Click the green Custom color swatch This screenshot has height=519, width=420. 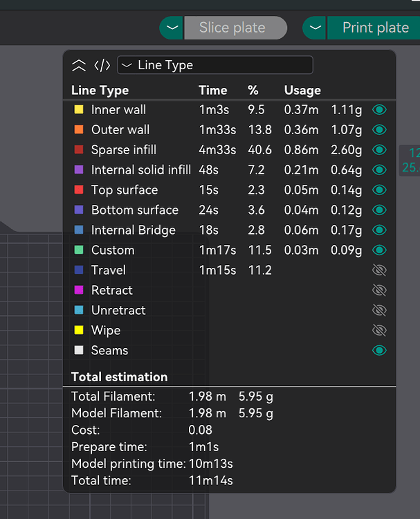(x=79, y=250)
